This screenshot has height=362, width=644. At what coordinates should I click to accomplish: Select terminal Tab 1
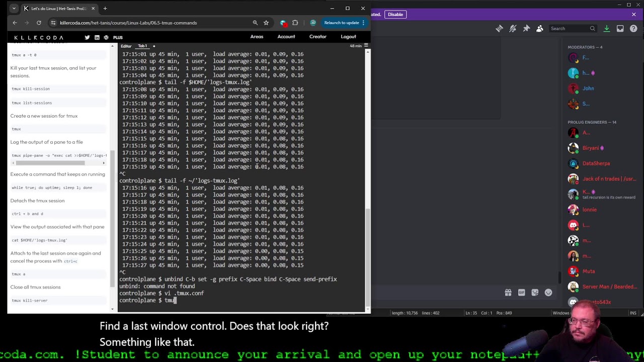pos(142,46)
